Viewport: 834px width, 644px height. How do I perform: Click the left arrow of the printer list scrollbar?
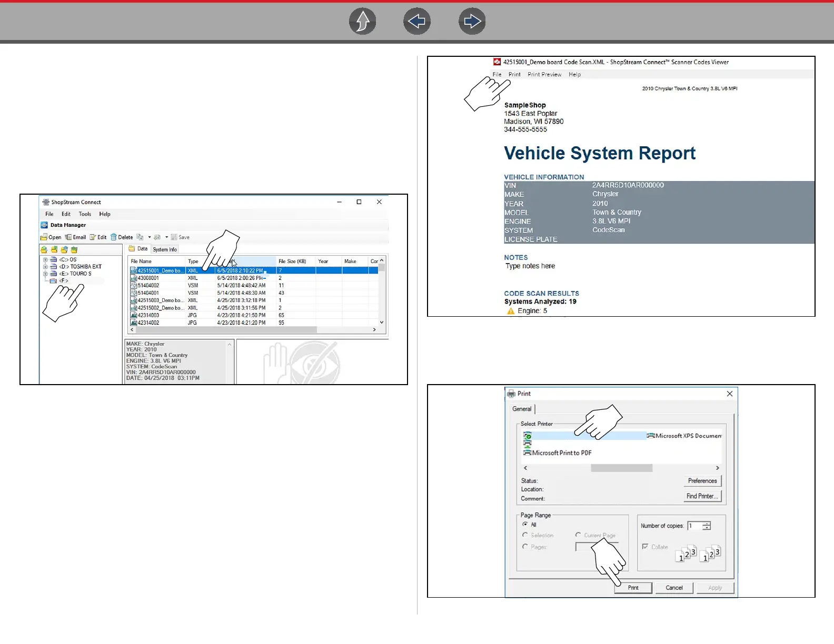[525, 468]
